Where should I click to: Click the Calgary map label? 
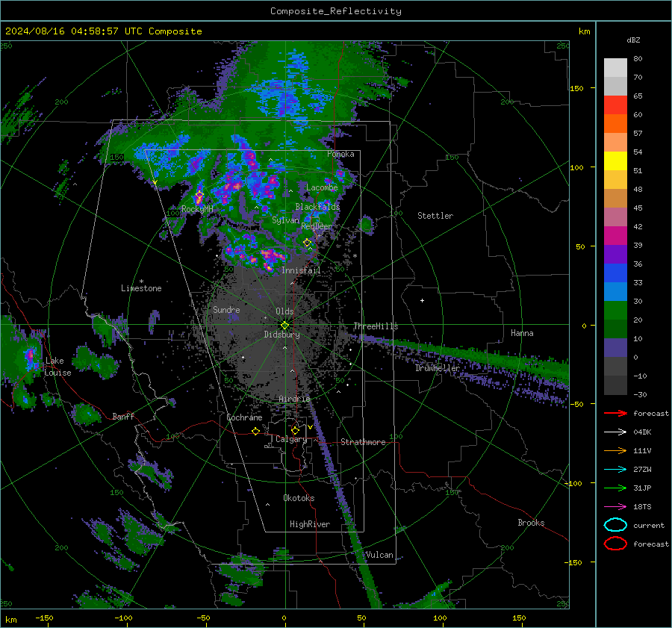[291, 439]
